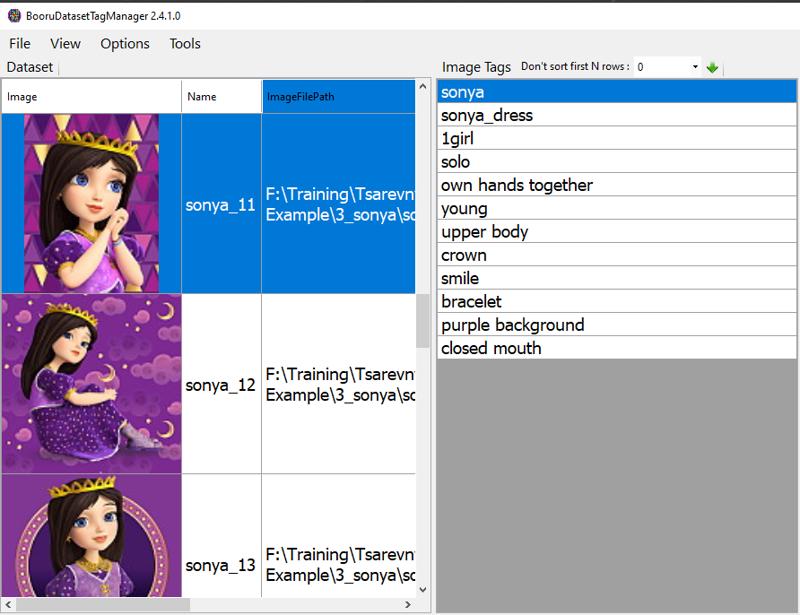800x615 pixels.
Task: Click the Image Tags panel label
Action: click(476, 67)
